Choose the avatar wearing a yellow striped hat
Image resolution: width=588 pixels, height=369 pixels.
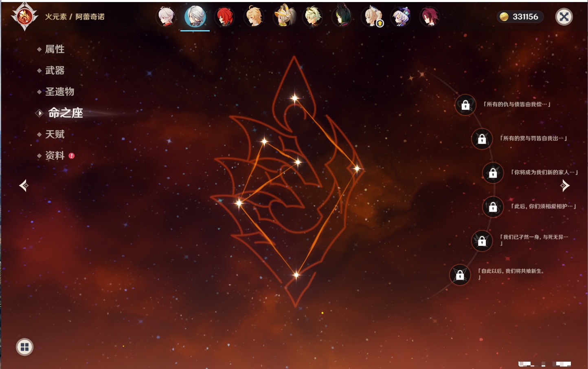click(284, 16)
